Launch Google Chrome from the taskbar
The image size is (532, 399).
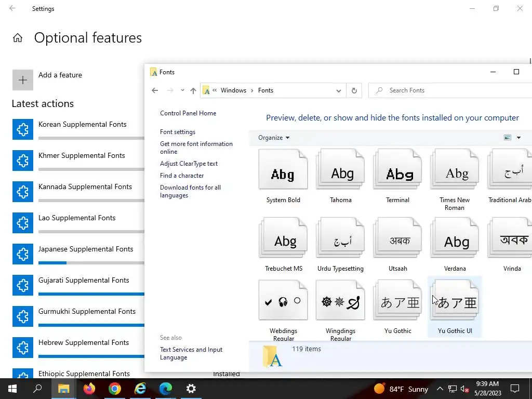click(115, 389)
